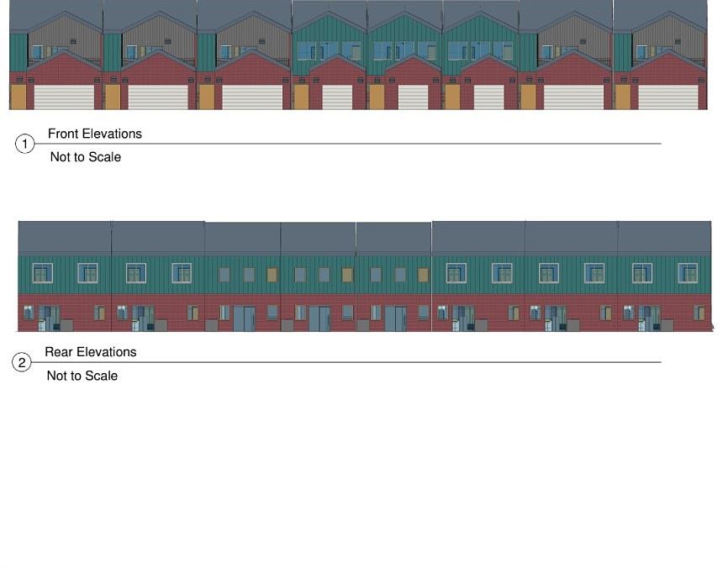This screenshot has height=568, width=728.
Task: Click the 'Front Elevations' title text
Action: pos(95,134)
